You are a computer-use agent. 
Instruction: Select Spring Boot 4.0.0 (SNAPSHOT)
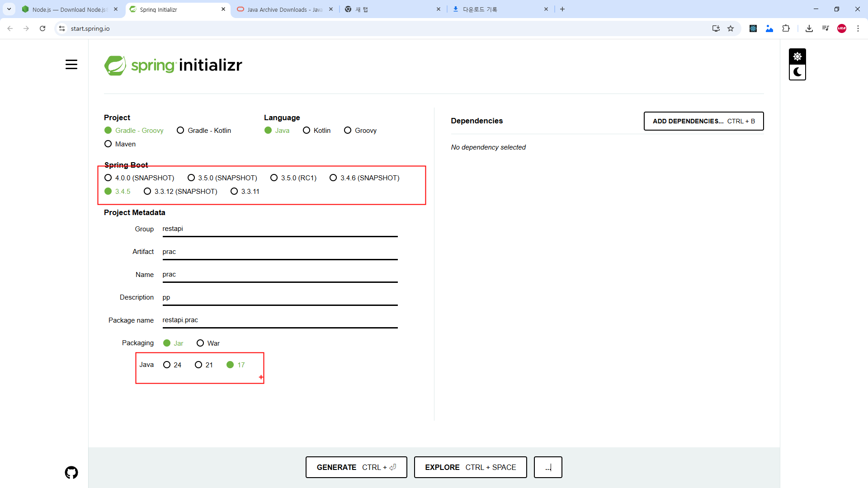pyautogui.click(x=139, y=178)
